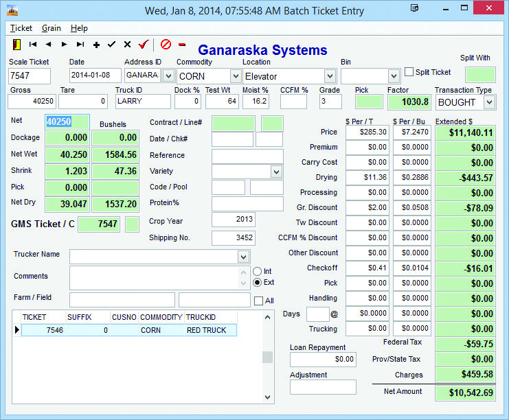Image resolution: width=509 pixels, height=420 pixels.
Task: Expand the Variety dropdown
Action: pos(276,172)
